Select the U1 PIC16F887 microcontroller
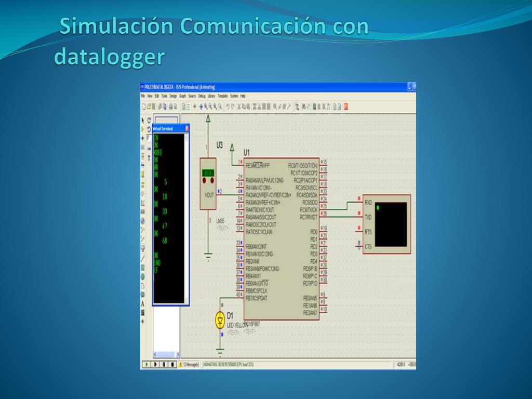Viewport: 532px width, 399px height. [281, 239]
